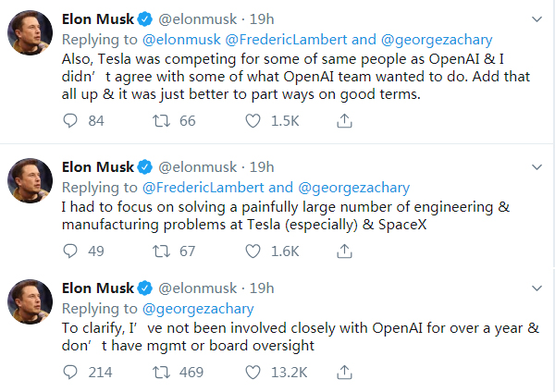Like the tweet with 1.5K likes
Viewport: 555px width, 392px height.
pyautogui.click(x=253, y=121)
